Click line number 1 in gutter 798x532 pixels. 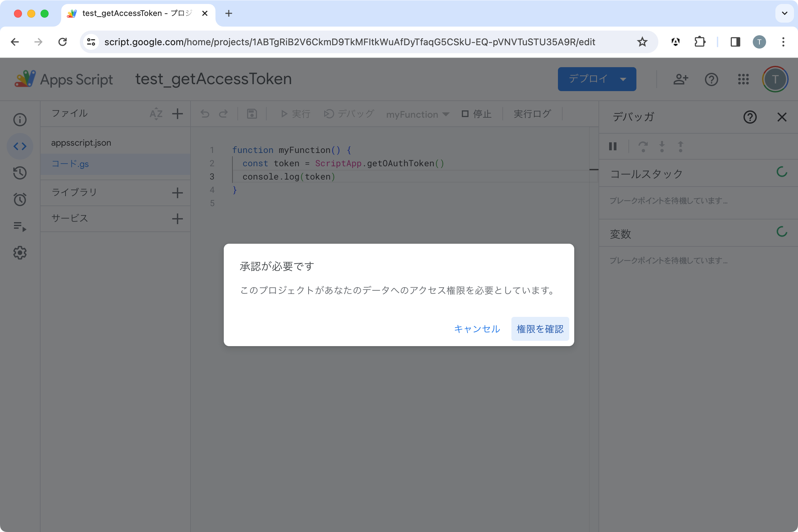click(212, 150)
